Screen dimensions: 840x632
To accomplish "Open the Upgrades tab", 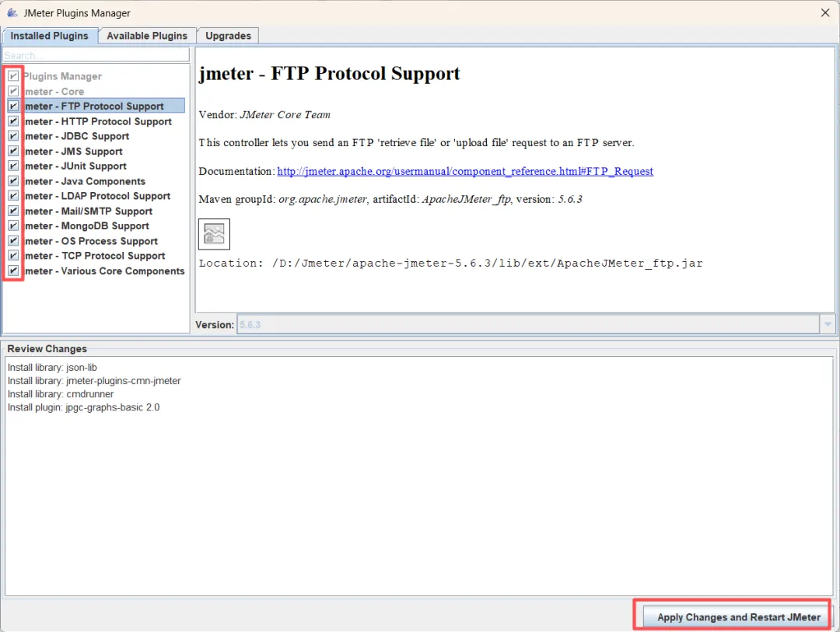I will click(228, 36).
